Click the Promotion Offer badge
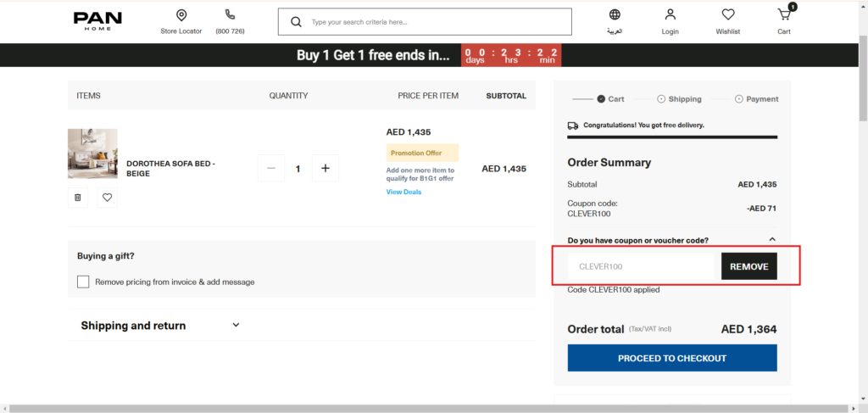868x413 pixels. [422, 153]
